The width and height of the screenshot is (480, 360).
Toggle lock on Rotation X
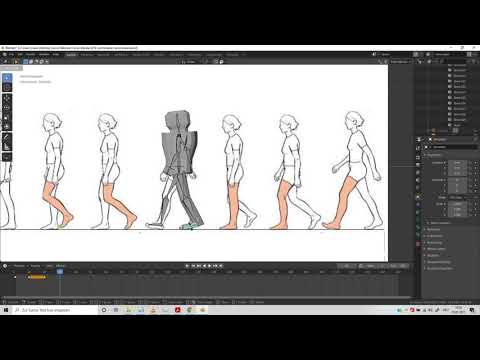click(471, 180)
